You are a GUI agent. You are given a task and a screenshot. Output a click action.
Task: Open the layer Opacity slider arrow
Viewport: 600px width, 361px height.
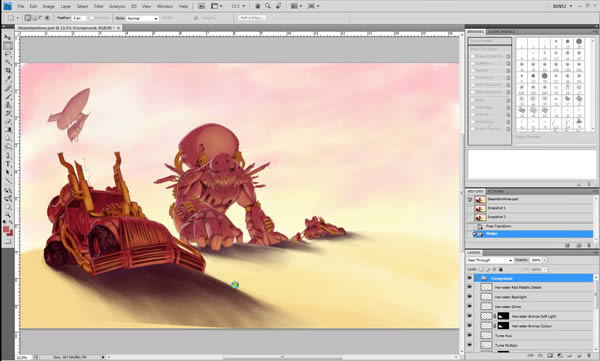coord(545,260)
